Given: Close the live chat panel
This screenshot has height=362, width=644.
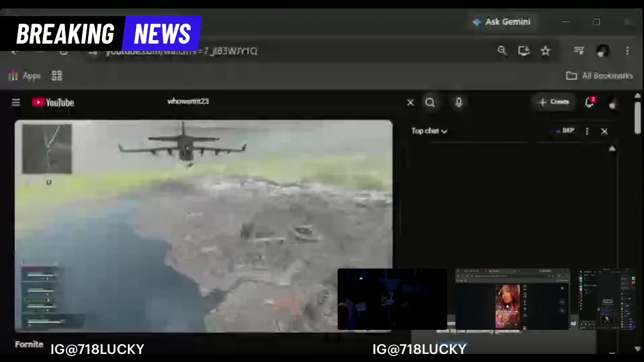Looking at the screenshot, I should tap(604, 131).
